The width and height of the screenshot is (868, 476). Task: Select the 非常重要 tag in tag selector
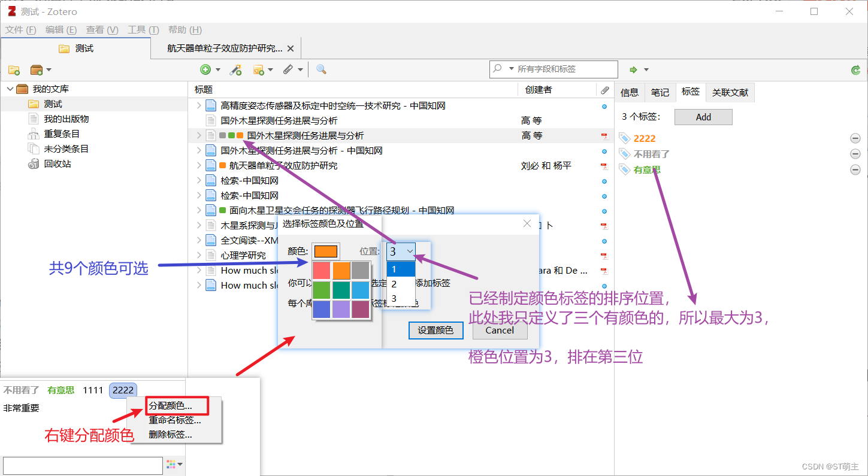[22, 408]
